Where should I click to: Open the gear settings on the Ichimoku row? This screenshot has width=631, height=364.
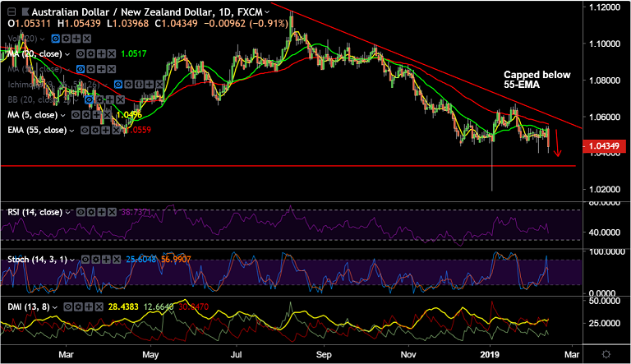click(x=128, y=85)
